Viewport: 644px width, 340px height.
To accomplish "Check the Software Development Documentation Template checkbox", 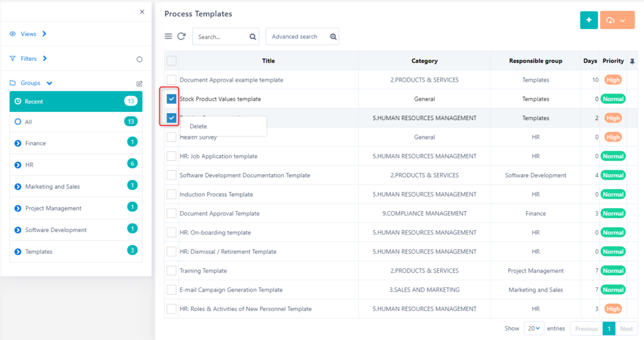I will (172, 175).
